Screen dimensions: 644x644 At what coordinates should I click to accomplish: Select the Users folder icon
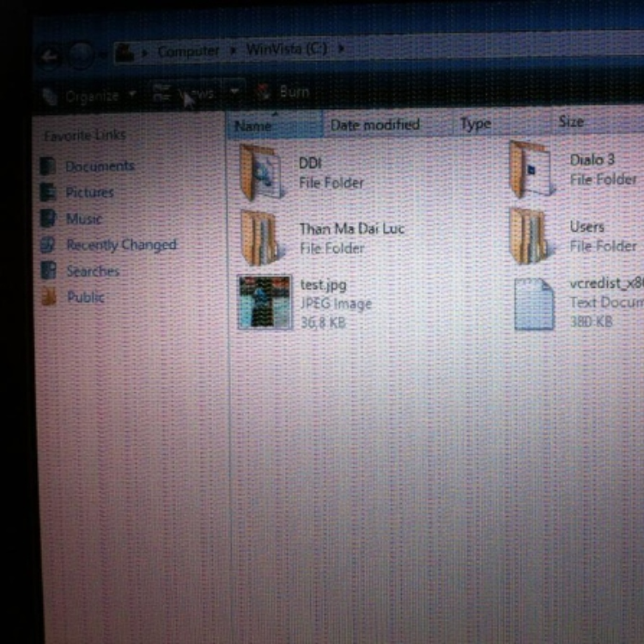click(532, 236)
